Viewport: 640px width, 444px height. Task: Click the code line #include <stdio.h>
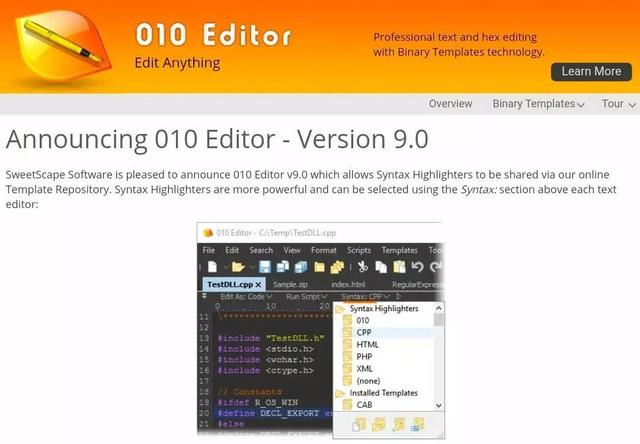click(265, 349)
